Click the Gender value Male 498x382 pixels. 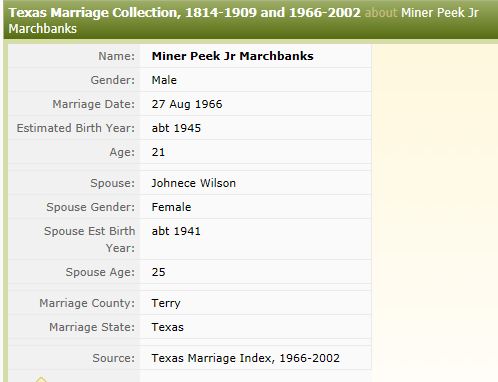click(x=164, y=80)
